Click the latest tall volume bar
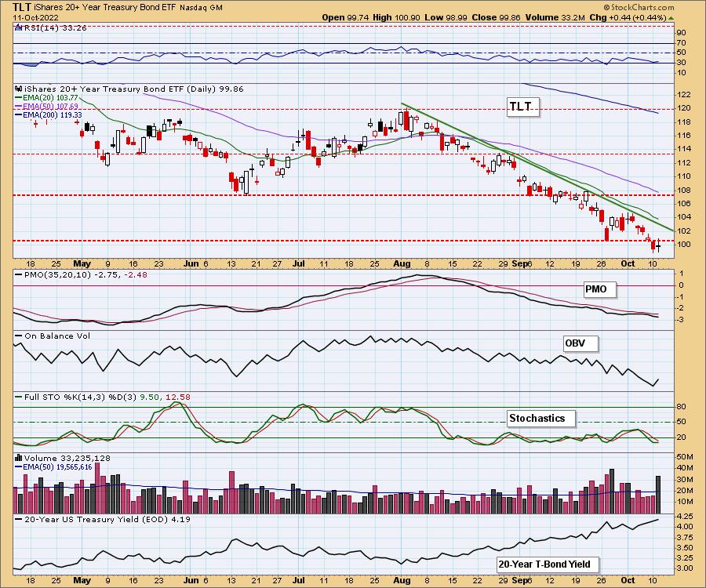Screen dimensions: 706x588 pyautogui.click(x=658, y=495)
